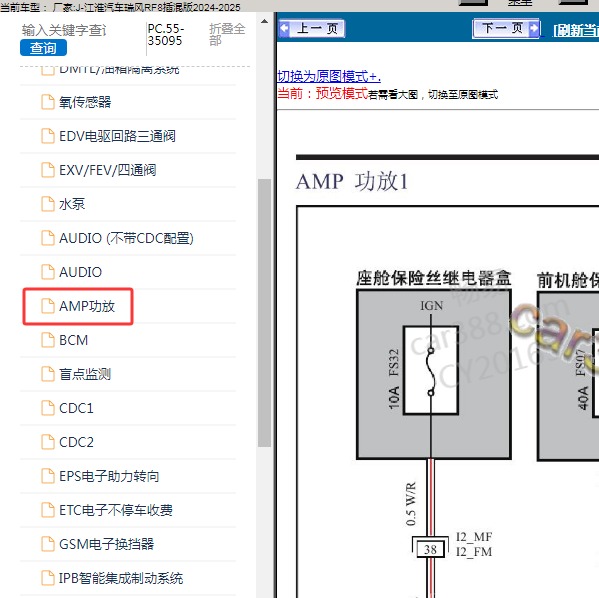599x598 pixels.
Task: Open the 水泵 entry
Action: [72, 204]
